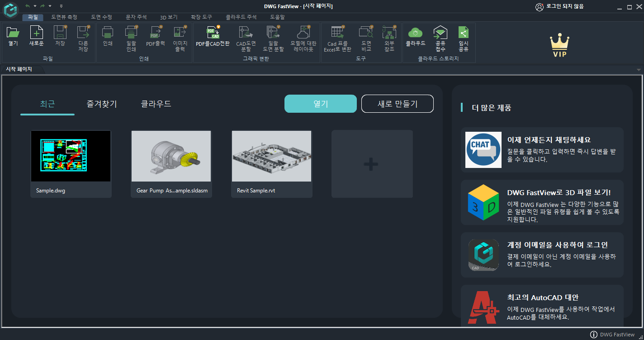
Task: Click the user account login icon
Action: click(x=539, y=7)
